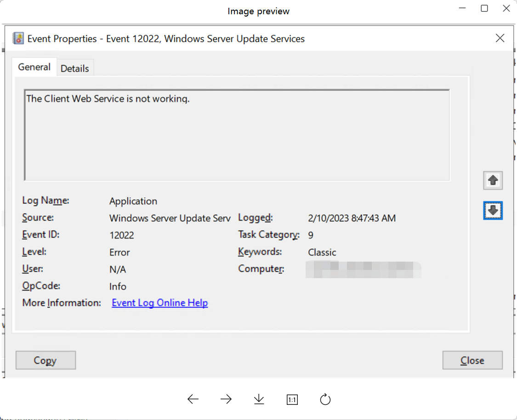Select the Log Name value Application
Viewport: 517px width, 420px height.
[x=133, y=201]
